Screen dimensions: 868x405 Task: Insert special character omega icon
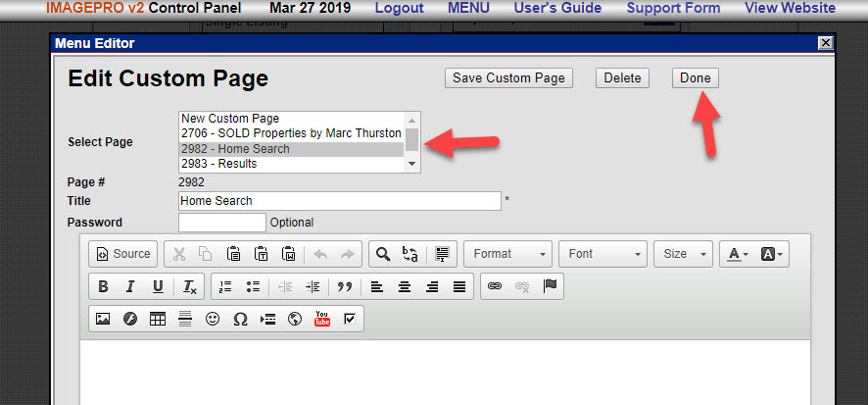240,319
